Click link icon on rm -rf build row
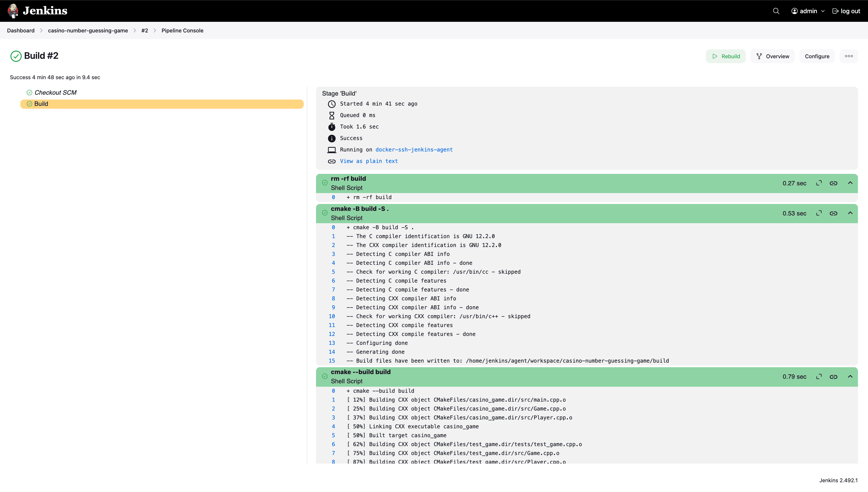 (834, 183)
